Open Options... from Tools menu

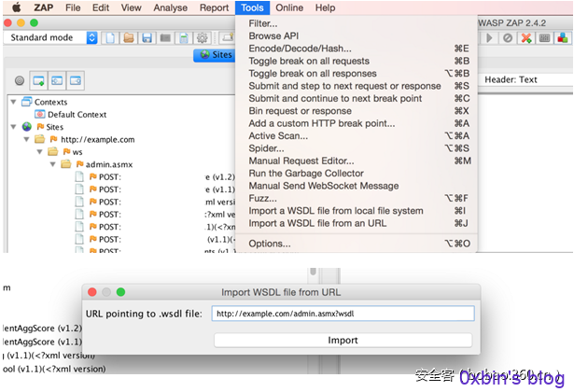tap(357, 244)
